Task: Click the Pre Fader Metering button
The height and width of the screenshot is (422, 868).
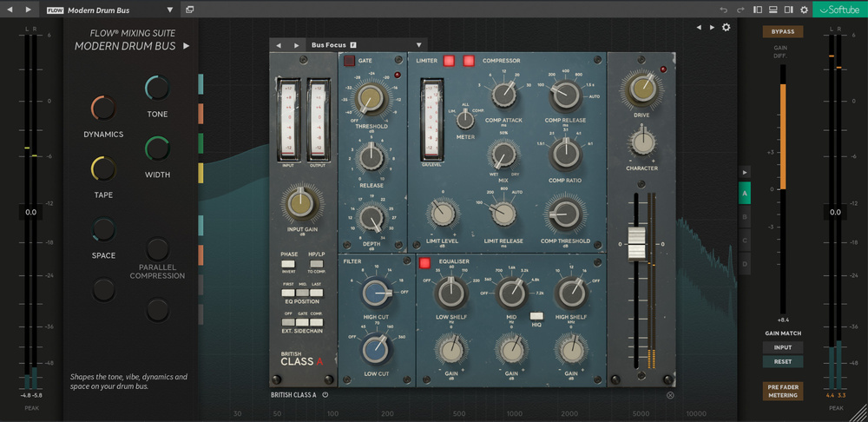Action: click(783, 390)
